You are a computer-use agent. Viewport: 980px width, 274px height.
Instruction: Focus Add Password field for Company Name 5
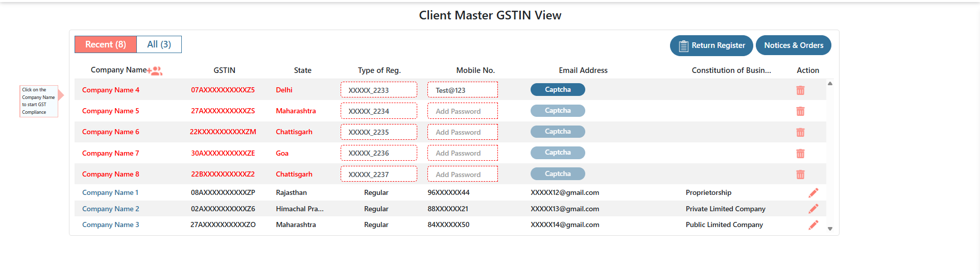pyautogui.click(x=462, y=111)
